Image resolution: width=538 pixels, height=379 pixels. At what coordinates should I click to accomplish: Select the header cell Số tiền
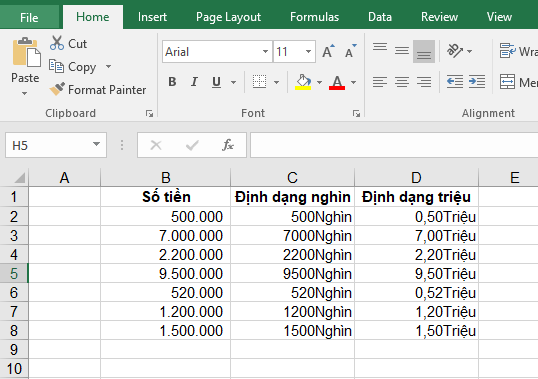166,197
